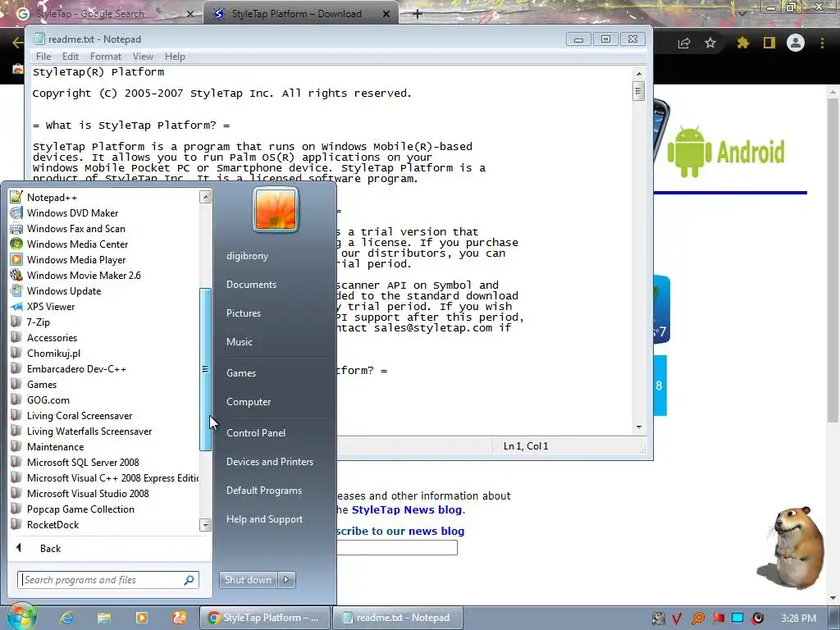The width and height of the screenshot is (840, 630).
Task: Open Pictures from the Start menu
Action: (x=243, y=313)
